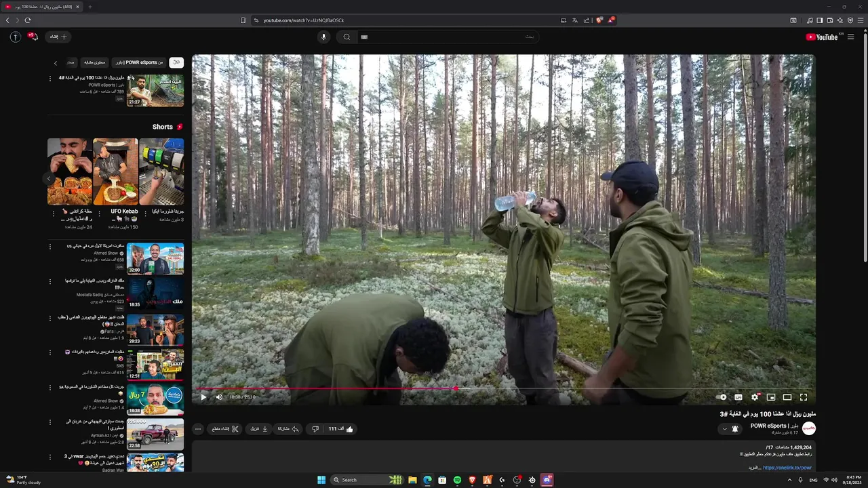The width and height of the screenshot is (868, 488).
Task: Select the related-content filter chip
Action: (x=95, y=62)
